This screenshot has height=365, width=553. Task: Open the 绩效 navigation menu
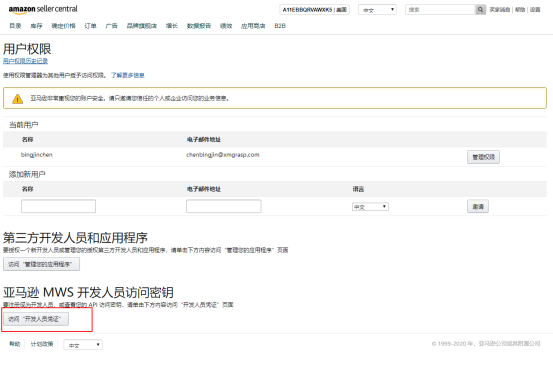(x=226, y=26)
